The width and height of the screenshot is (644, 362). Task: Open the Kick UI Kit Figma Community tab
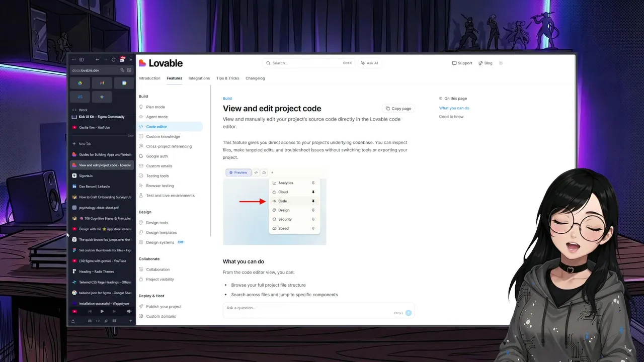[102, 117]
